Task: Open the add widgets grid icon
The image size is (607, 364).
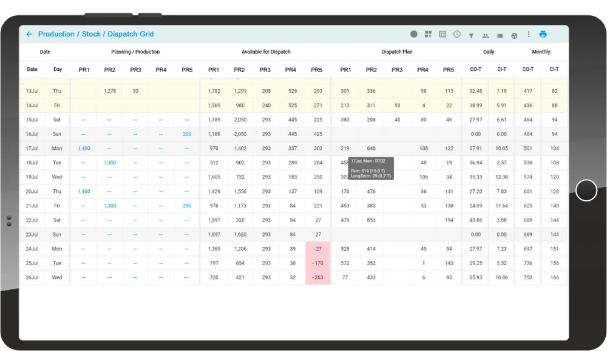Action: [x=428, y=35]
